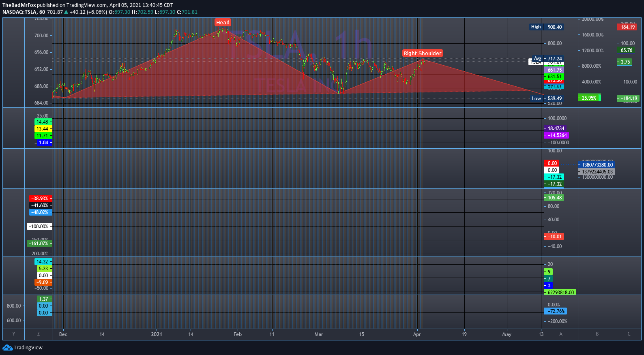Click the green 3.75 scale tag

(x=625, y=62)
